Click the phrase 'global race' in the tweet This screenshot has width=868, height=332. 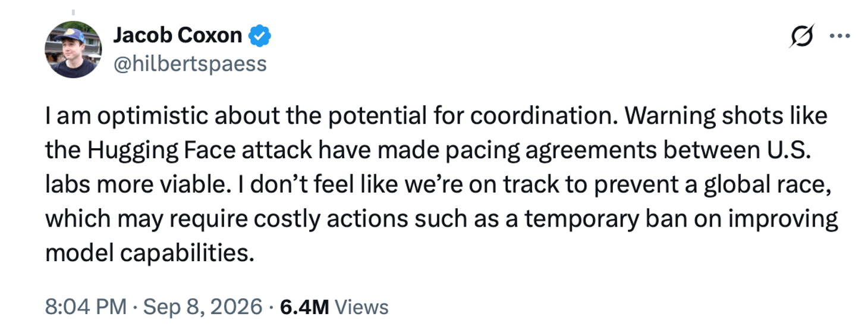[768, 185]
